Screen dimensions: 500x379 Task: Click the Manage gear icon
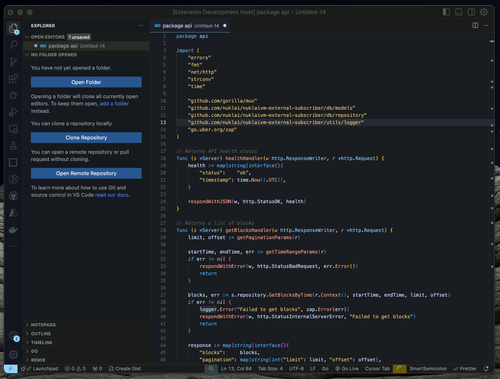pyautogui.click(x=13, y=354)
